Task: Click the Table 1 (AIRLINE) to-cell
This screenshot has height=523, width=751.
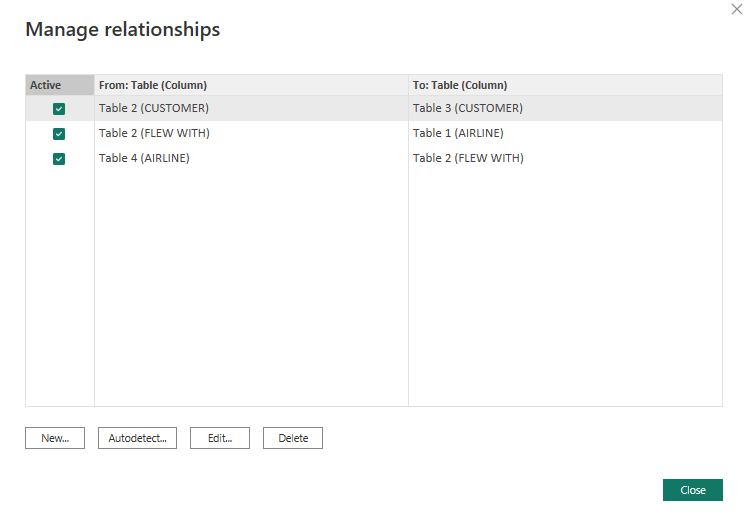Action: pos(458,133)
